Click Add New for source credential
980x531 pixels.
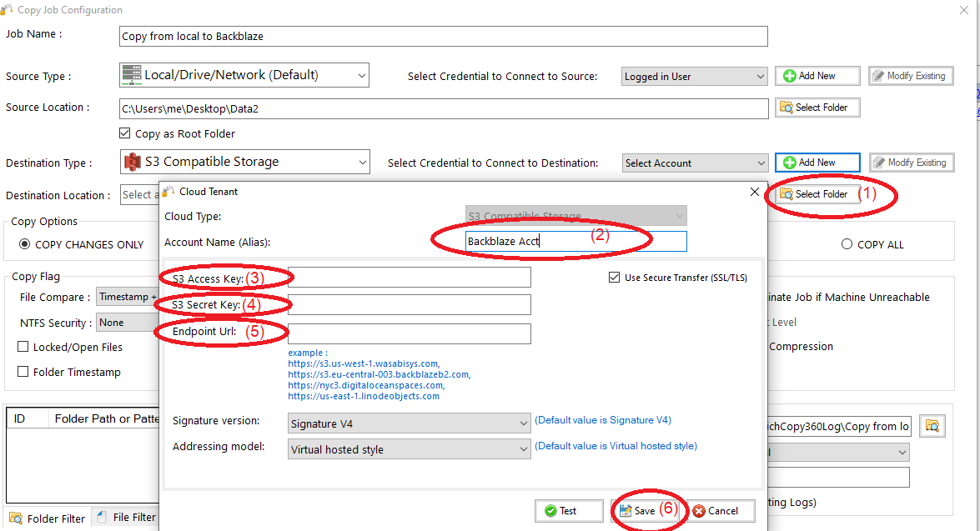coord(817,76)
